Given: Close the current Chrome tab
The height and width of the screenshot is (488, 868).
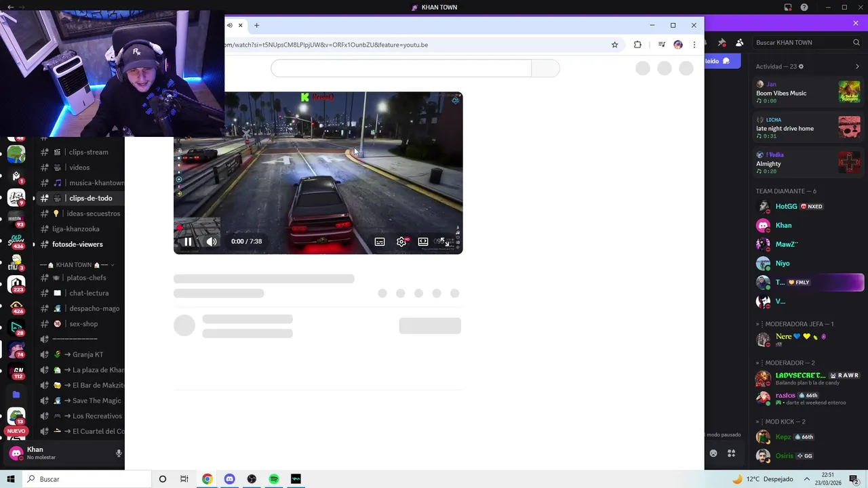Looking at the screenshot, I should [240, 25].
